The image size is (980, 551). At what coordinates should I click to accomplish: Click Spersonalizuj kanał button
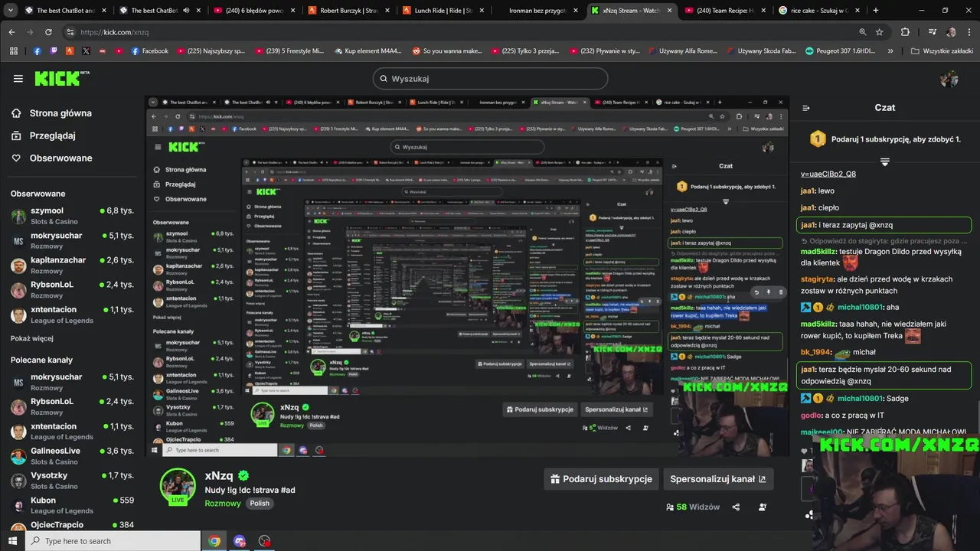point(718,479)
